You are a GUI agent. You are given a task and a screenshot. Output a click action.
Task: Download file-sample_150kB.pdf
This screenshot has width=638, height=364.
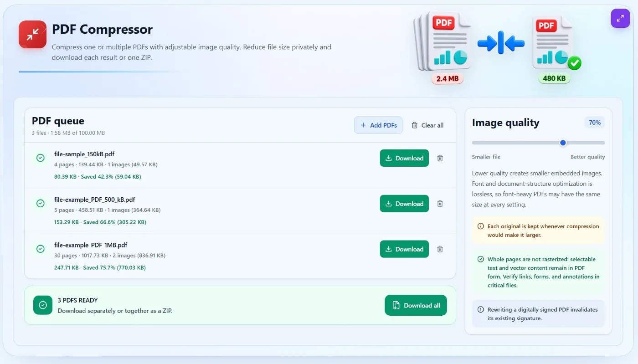click(404, 158)
